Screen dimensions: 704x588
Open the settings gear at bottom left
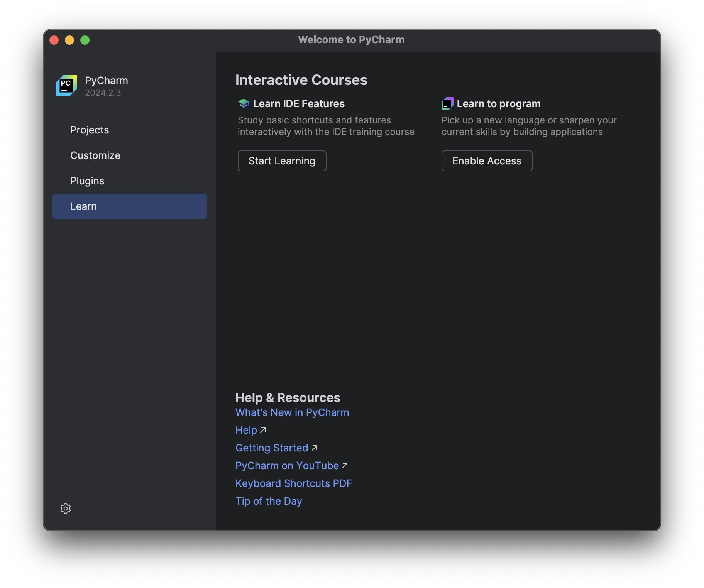pyautogui.click(x=66, y=509)
